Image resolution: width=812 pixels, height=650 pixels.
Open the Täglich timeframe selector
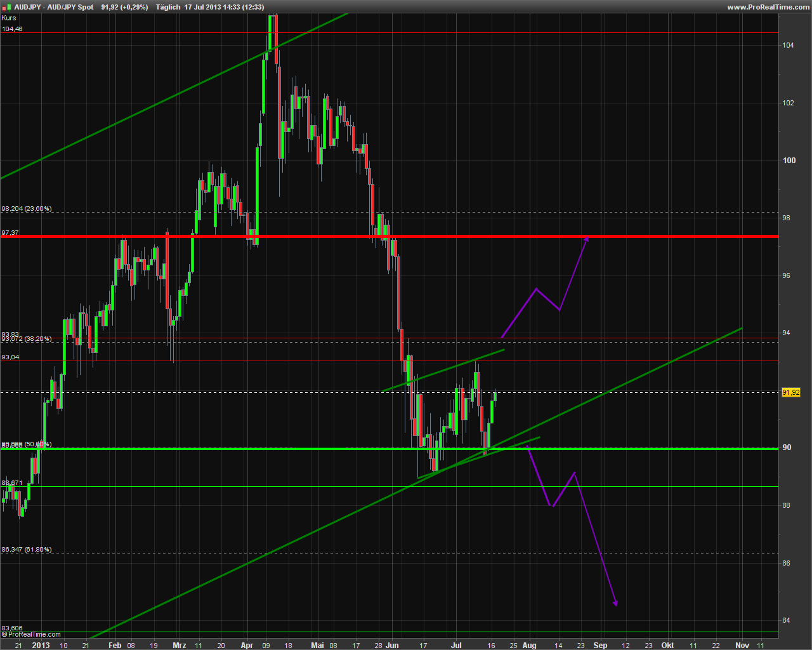click(167, 7)
